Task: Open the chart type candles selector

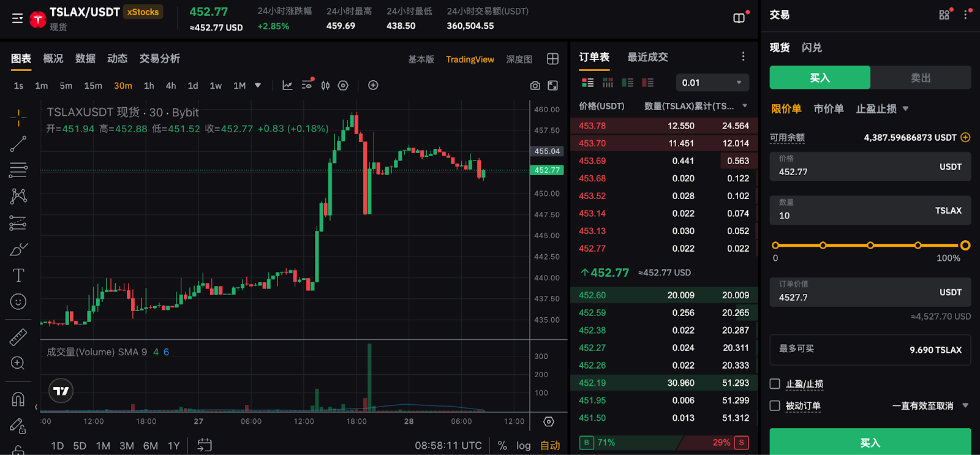Action: 325,85
